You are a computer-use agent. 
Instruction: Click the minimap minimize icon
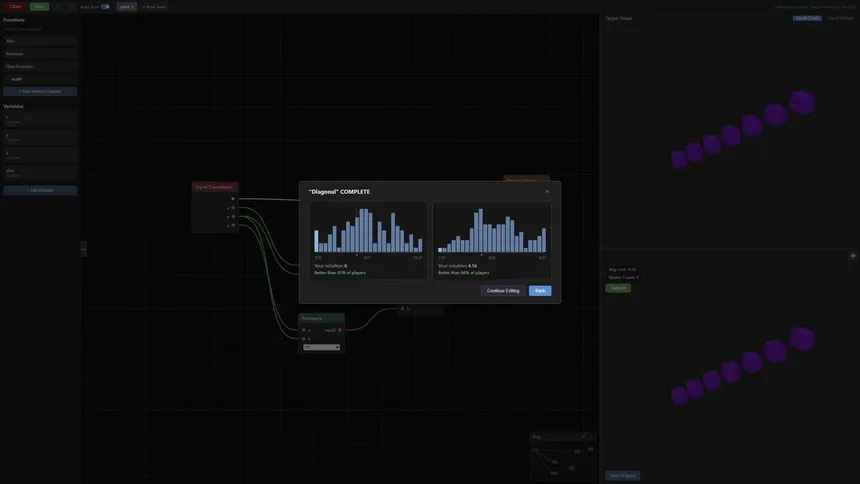tap(591, 436)
